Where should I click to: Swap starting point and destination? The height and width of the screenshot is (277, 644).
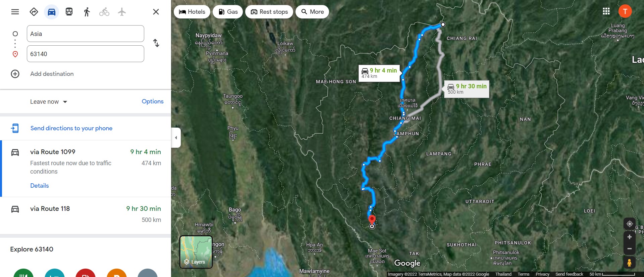[x=156, y=43]
